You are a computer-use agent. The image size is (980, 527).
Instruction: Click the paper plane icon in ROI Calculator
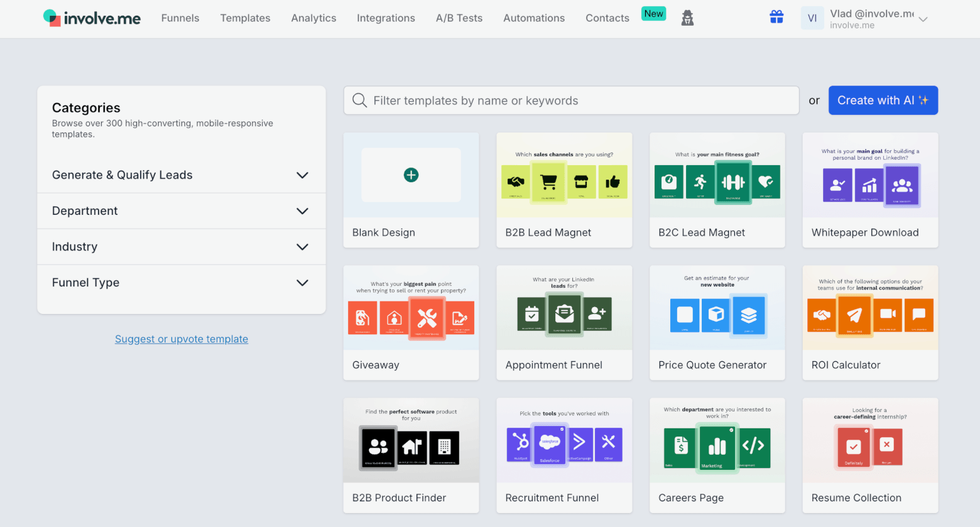pos(854,315)
